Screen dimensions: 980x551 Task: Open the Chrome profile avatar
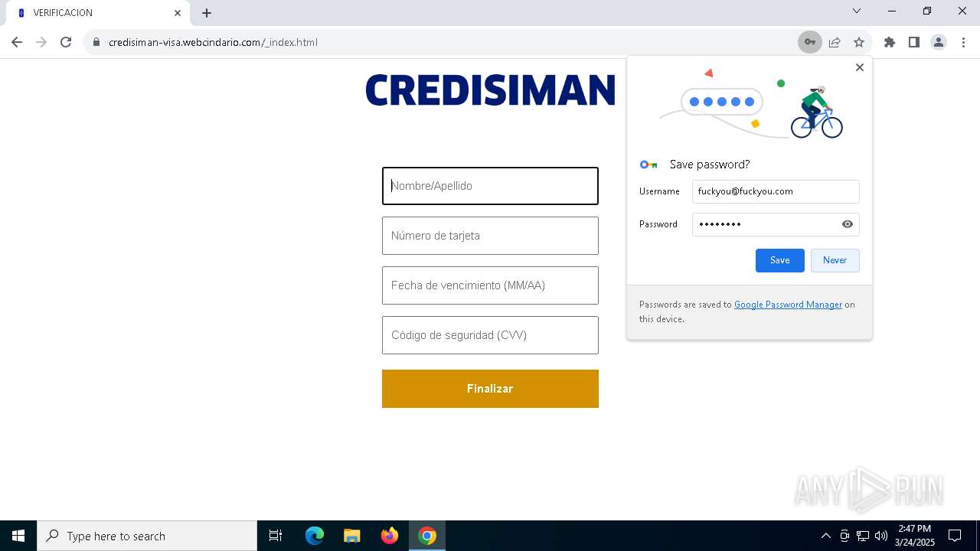point(939,42)
